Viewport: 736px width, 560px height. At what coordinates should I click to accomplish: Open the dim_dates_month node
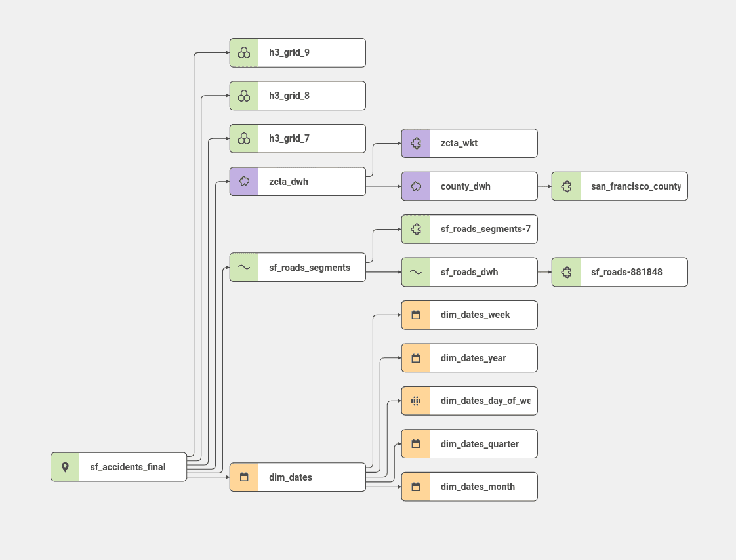469,486
